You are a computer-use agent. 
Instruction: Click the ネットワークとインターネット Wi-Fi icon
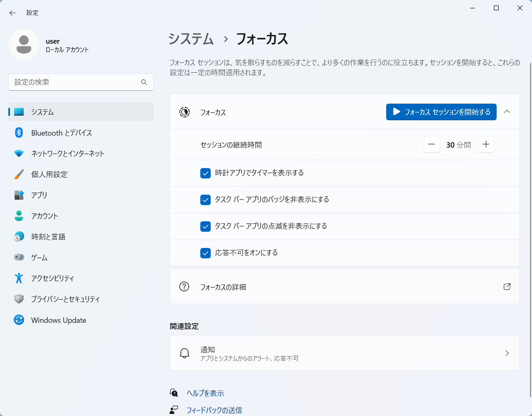click(19, 154)
